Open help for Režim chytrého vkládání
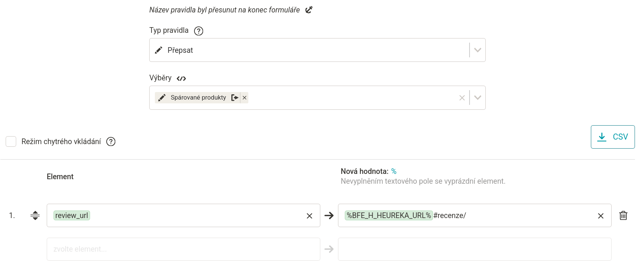The height and width of the screenshot is (272, 644). pyautogui.click(x=111, y=141)
